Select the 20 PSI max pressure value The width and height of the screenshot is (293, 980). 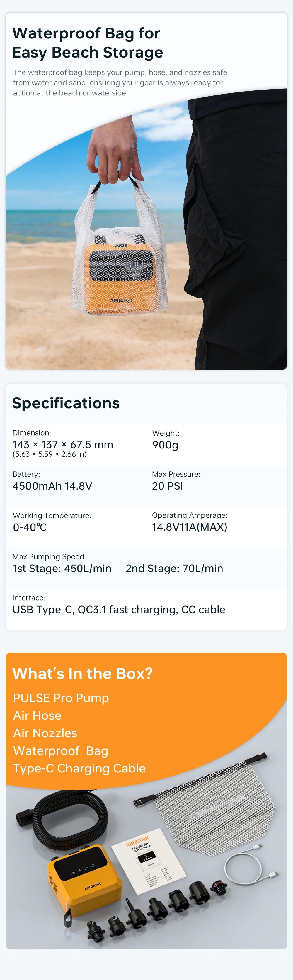[x=167, y=486]
